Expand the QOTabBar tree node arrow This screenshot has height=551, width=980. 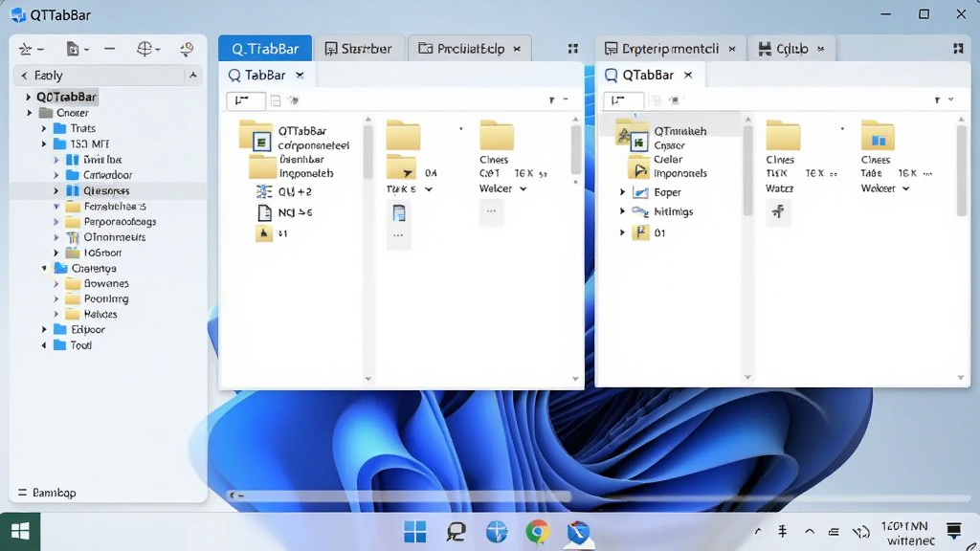tap(28, 97)
